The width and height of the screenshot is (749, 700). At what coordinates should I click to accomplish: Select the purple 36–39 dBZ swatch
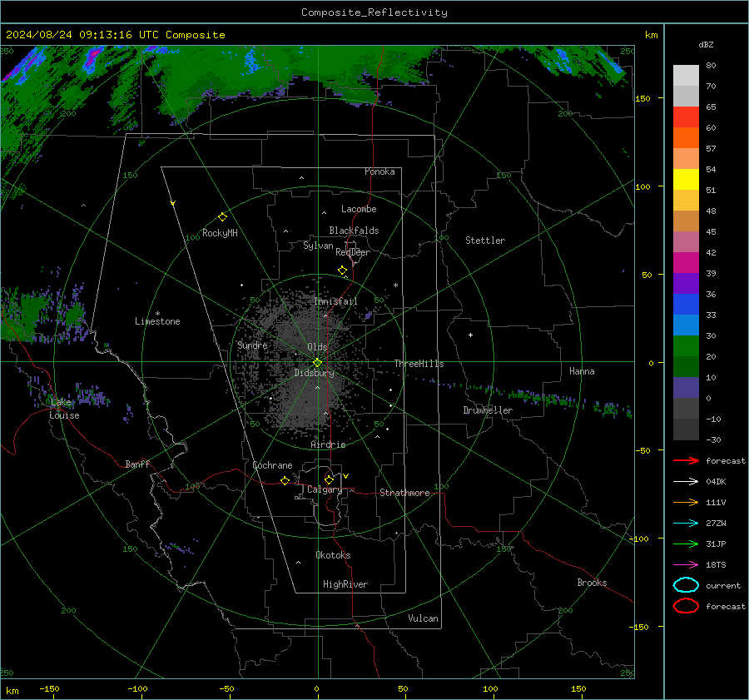pyautogui.click(x=686, y=284)
